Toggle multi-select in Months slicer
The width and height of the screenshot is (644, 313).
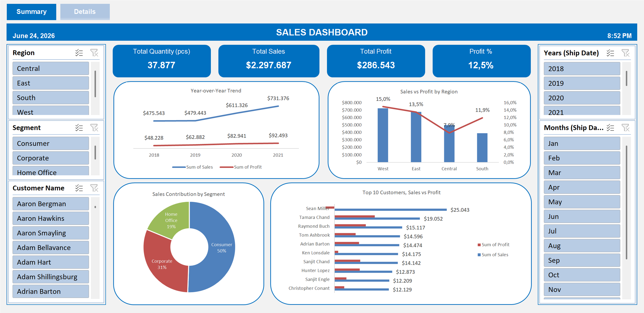click(610, 128)
